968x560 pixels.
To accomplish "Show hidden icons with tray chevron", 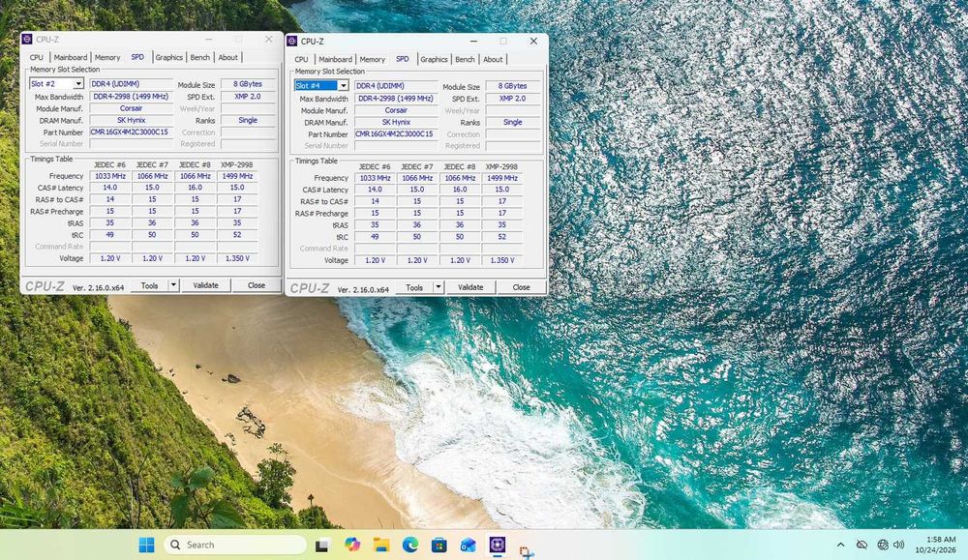I will tap(840, 545).
